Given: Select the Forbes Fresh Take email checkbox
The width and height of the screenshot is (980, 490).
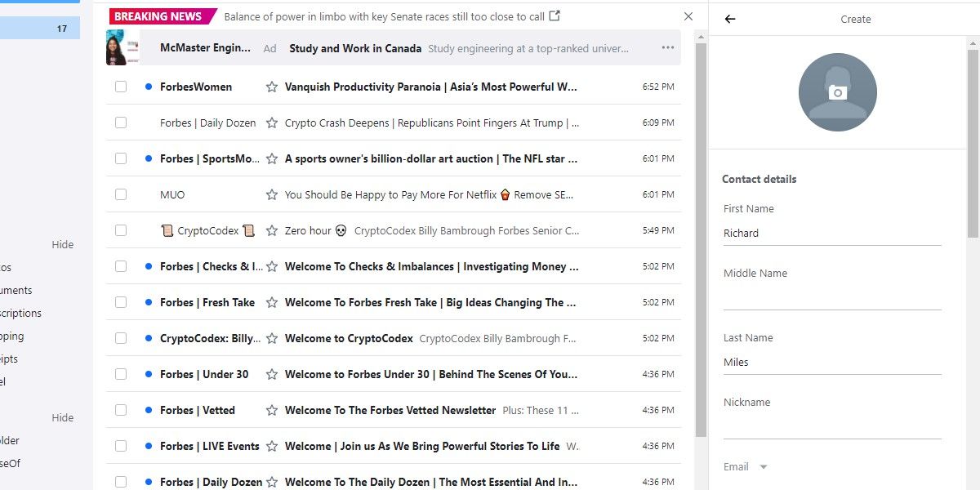Looking at the screenshot, I should [x=121, y=302].
